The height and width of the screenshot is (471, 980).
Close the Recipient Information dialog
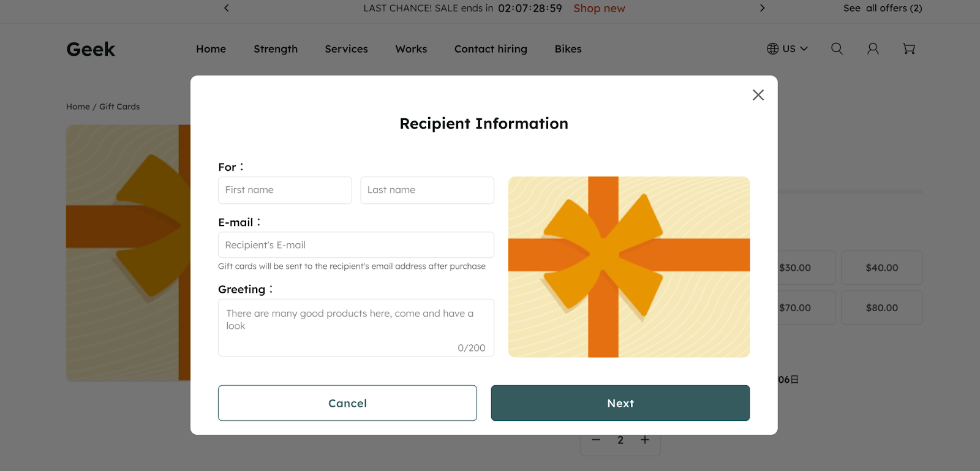[758, 95]
